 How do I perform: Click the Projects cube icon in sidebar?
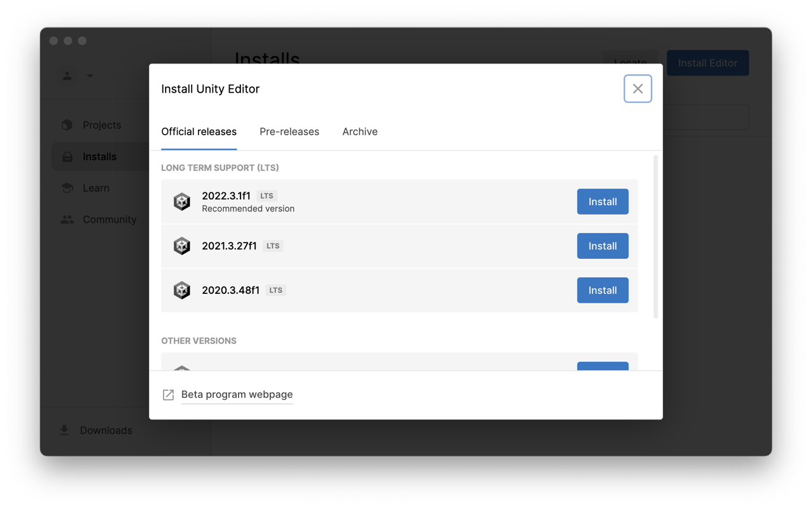(67, 125)
